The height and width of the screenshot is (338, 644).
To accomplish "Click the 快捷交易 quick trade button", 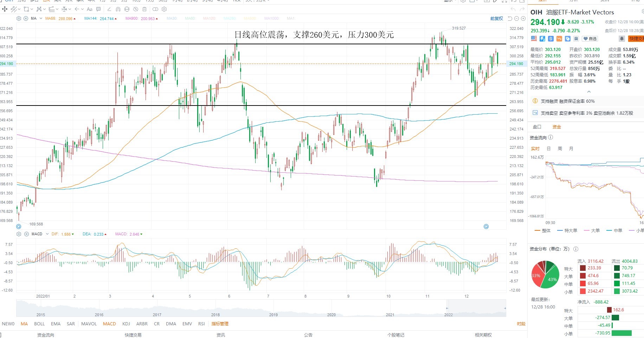I will pyautogui.click(x=636, y=39).
